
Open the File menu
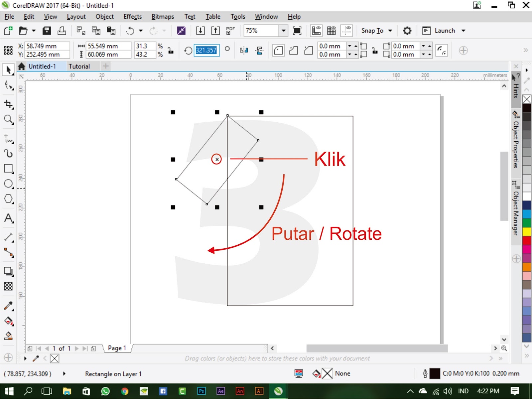pyautogui.click(x=9, y=17)
